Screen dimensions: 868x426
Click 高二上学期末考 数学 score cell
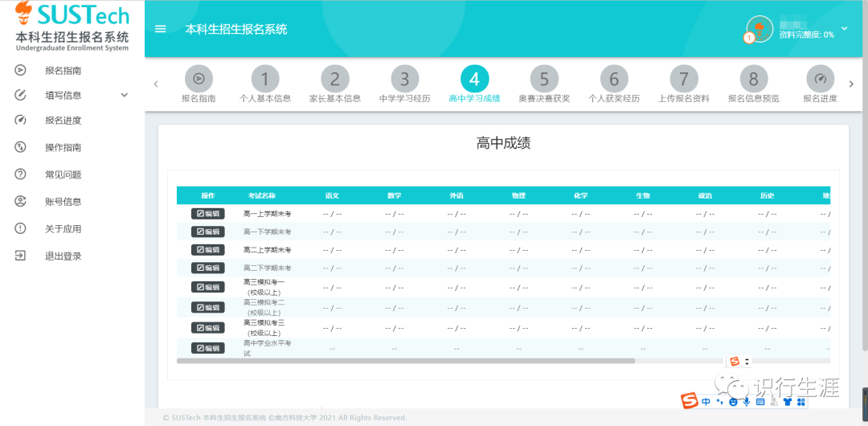pyautogui.click(x=395, y=250)
